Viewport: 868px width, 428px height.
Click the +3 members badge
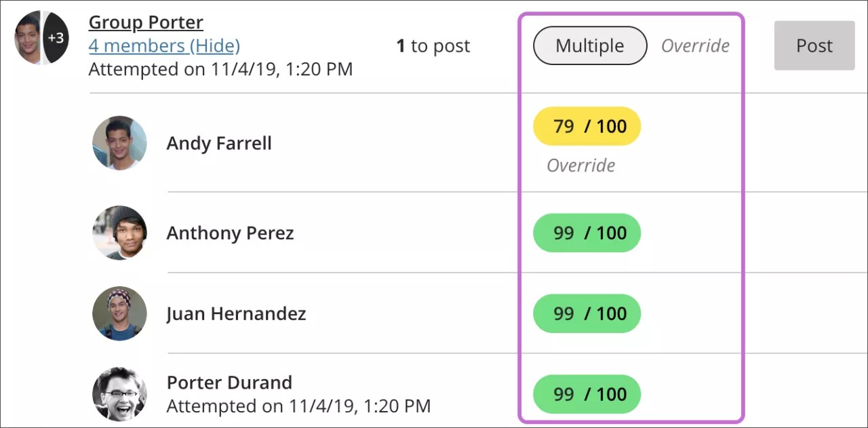pyautogui.click(x=56, y=38)
